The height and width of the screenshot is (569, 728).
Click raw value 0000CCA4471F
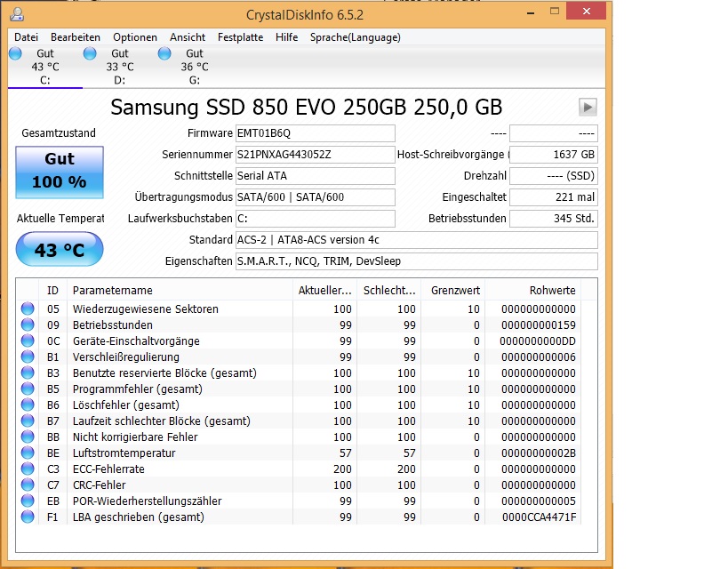pyautogui.click(x=539, y=517)
